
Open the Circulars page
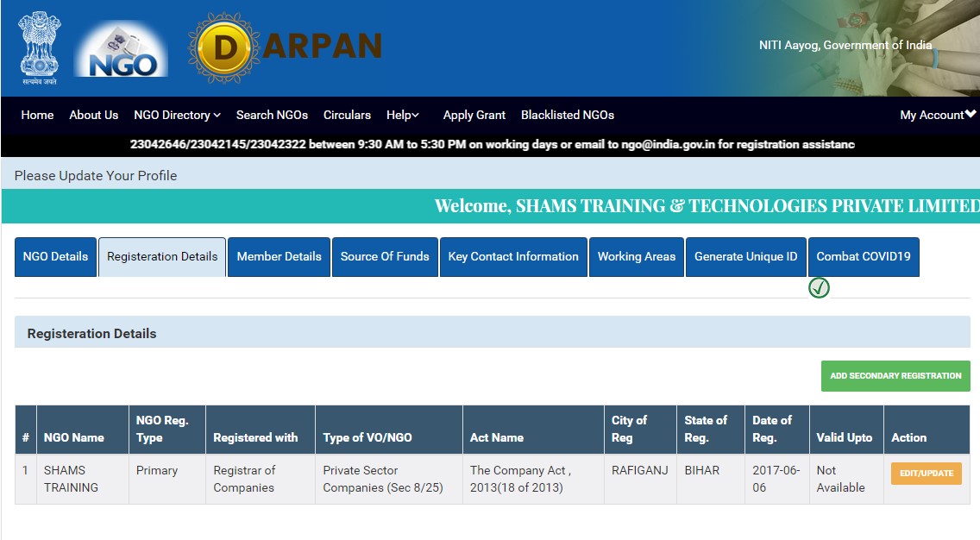(347, 115)
